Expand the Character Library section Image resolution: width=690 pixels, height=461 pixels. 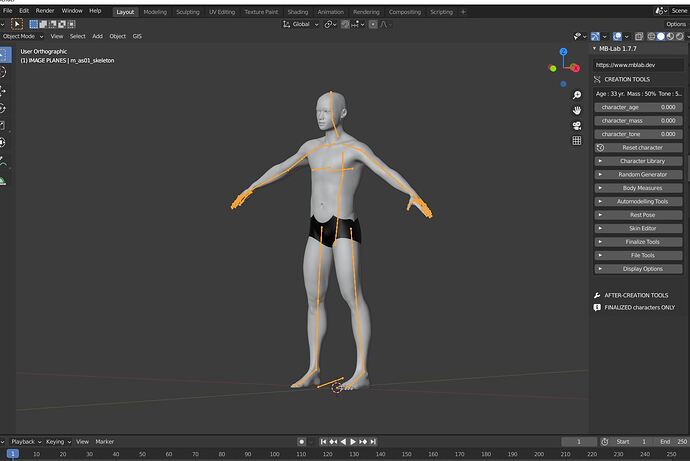click(x=638, y=161)
